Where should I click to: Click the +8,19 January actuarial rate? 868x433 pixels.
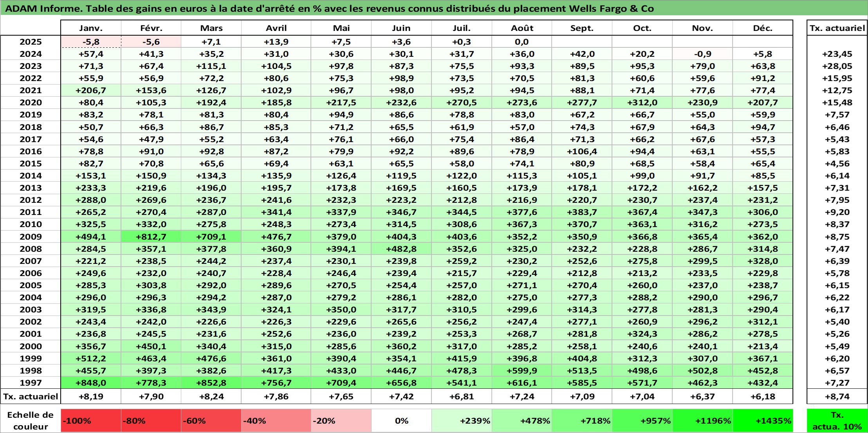click(x=91, y=396)
